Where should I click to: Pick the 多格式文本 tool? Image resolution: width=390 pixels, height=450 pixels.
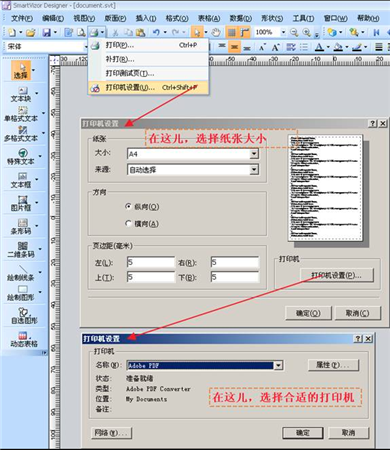point(21,134)
